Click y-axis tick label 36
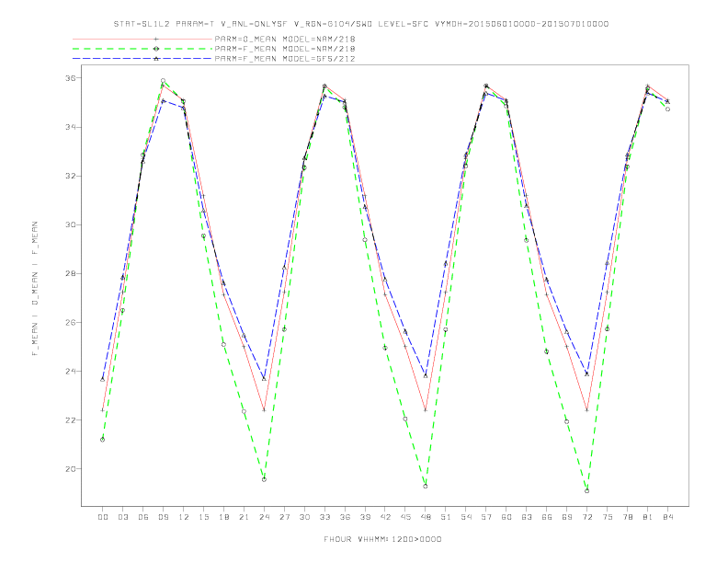This screenshot has height=563, width=728. pyautogui.click(x=71, y=78)
